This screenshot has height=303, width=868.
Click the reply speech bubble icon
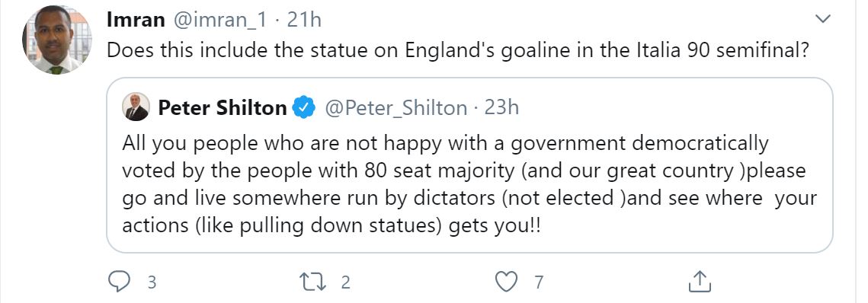point(118,282)
